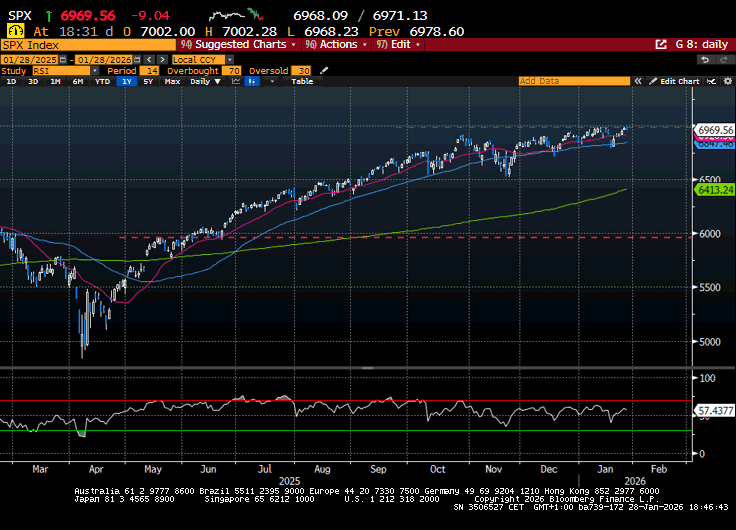Click the undo arrow icon
Viewport: 736px width, 530px height.
(704, 59)
